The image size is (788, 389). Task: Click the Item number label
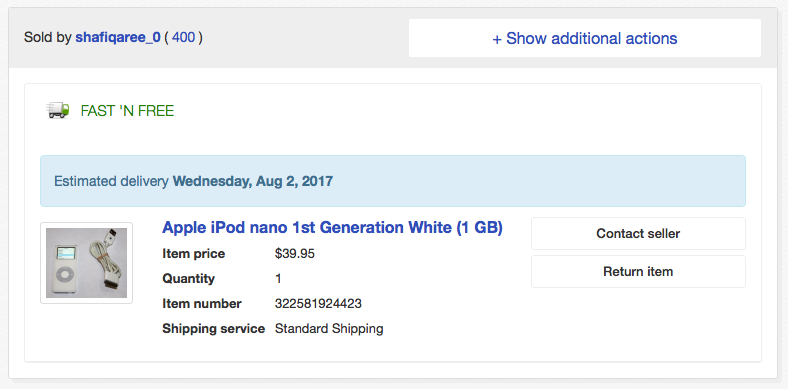tap(202, 304)
